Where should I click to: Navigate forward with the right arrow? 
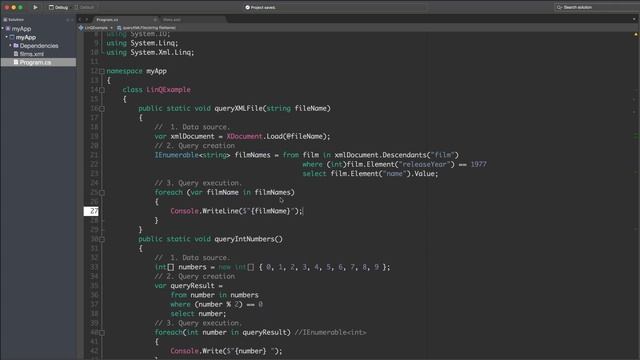pos(87,19)
